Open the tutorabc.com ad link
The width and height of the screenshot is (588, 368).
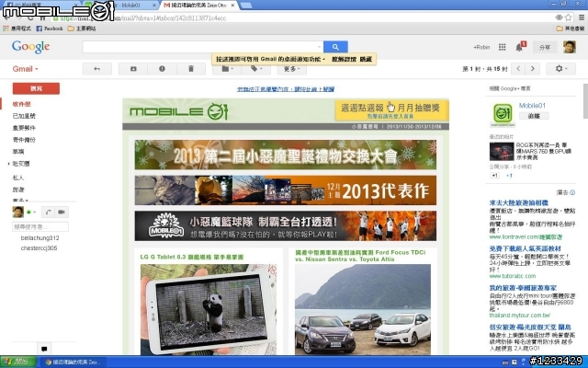tap(513, 276)
